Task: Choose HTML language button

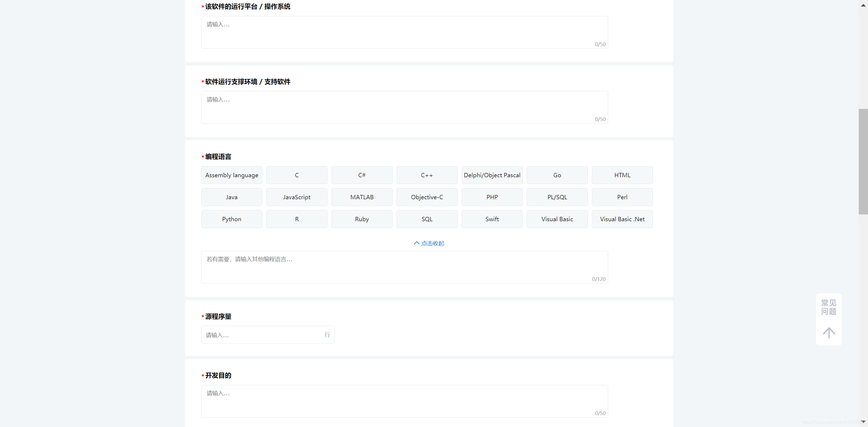Action: coord(622,175)
